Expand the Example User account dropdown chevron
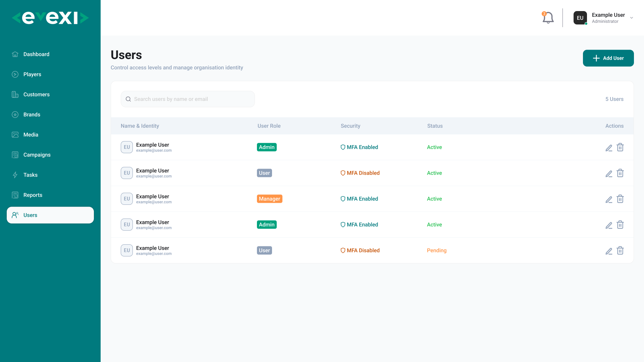Image resolution: width=644 pixels, height=362 pixels. [632, 18]
